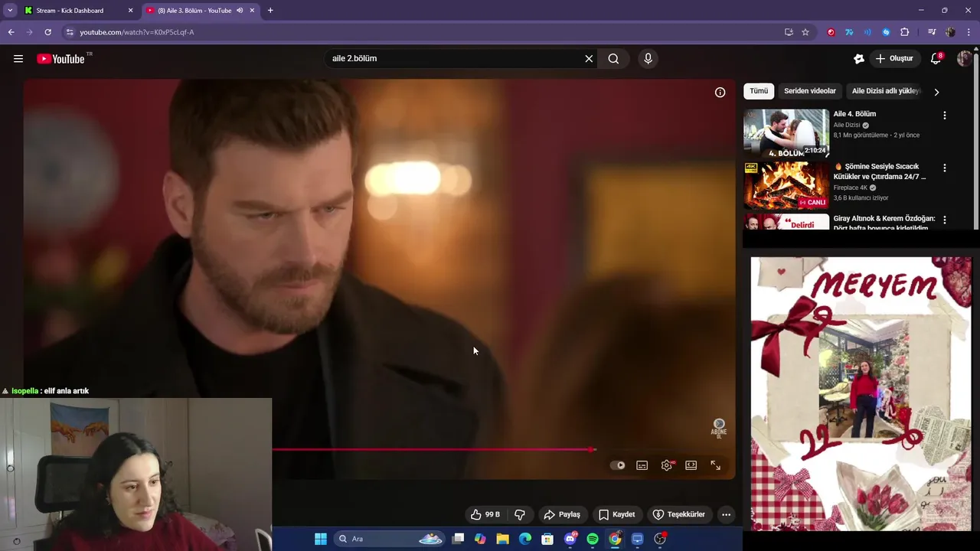Open the YouTube account avatar menu
Screen dimensions: 980x551
pos(964,59)
